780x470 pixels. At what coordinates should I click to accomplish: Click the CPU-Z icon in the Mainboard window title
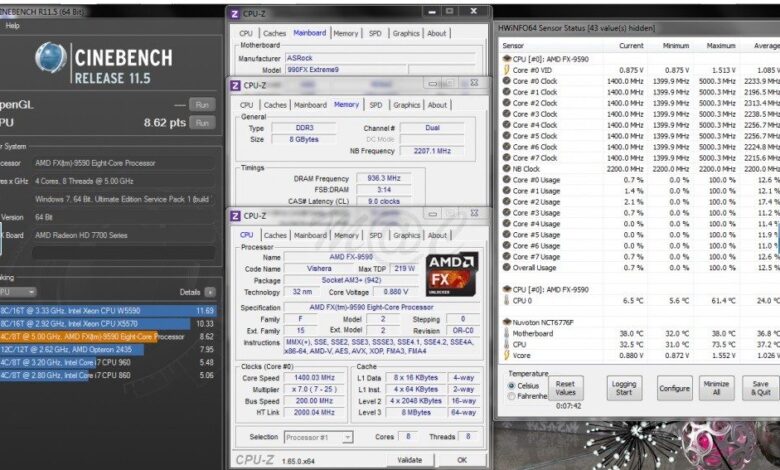click(235, 14)
